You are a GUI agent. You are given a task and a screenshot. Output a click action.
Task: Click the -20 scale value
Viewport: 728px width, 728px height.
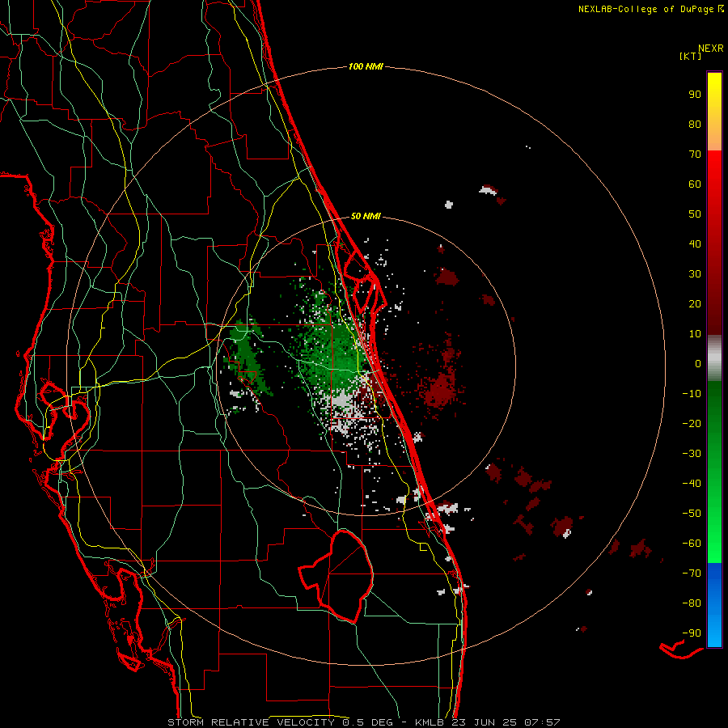click(692, 423)
